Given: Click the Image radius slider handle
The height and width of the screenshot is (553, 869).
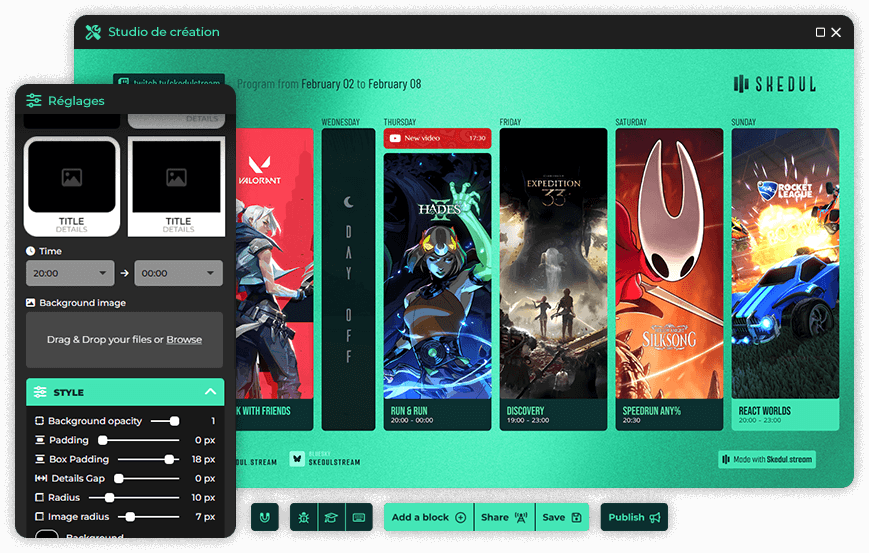Looking at the screenshot, I should 130,517.
